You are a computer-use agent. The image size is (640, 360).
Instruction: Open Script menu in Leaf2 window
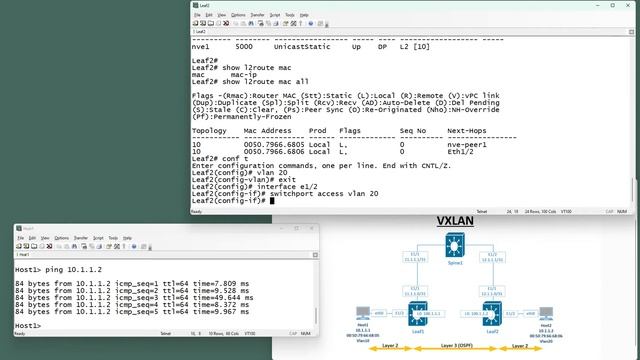(x=275, y=15)
